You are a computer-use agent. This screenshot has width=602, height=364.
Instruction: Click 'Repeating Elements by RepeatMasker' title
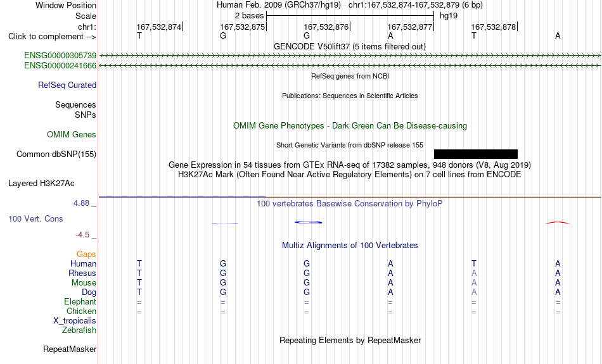350,340
